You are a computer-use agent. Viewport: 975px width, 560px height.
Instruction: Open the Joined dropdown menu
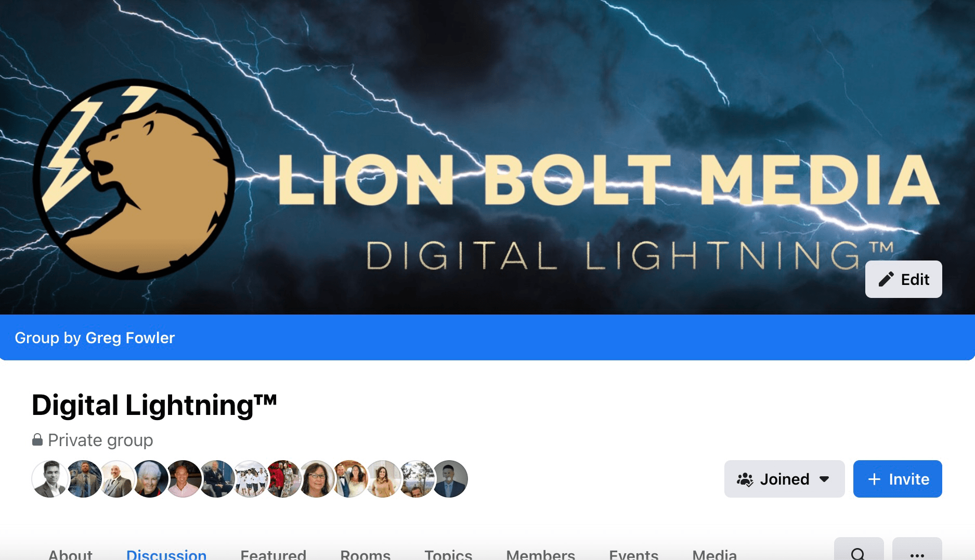pyautogui.click(x=784, y=479)
